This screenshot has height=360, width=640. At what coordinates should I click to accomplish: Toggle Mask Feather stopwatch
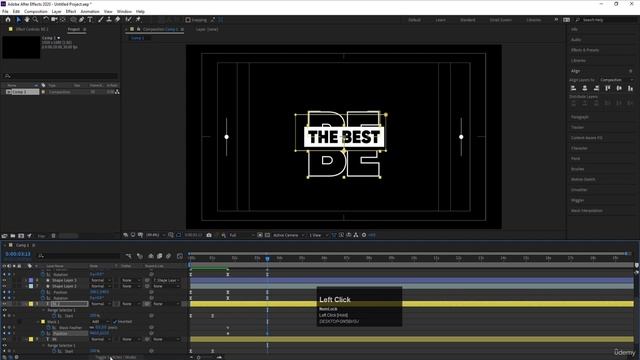pos(48,327)
